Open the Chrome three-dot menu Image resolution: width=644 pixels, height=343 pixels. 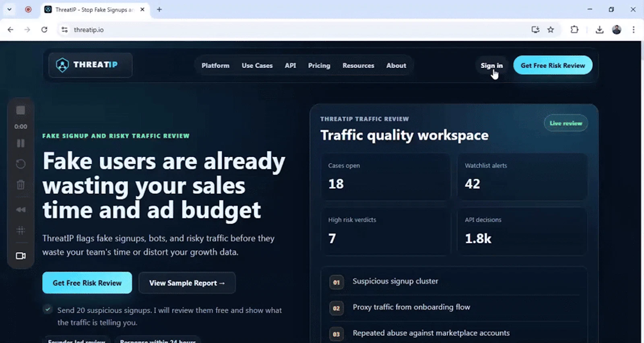pyautogui.click(x=634, y=29)
